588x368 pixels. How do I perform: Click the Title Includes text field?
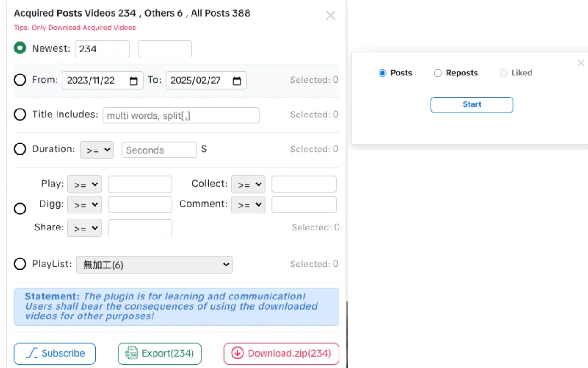[181, 115]
